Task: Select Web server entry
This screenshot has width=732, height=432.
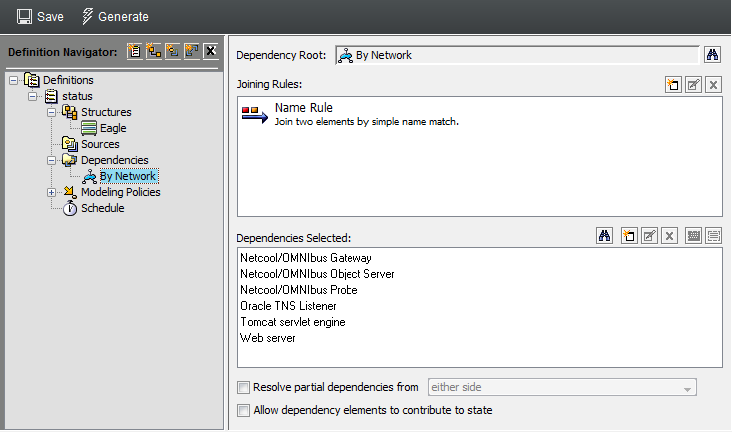Action: coord(267,338)
